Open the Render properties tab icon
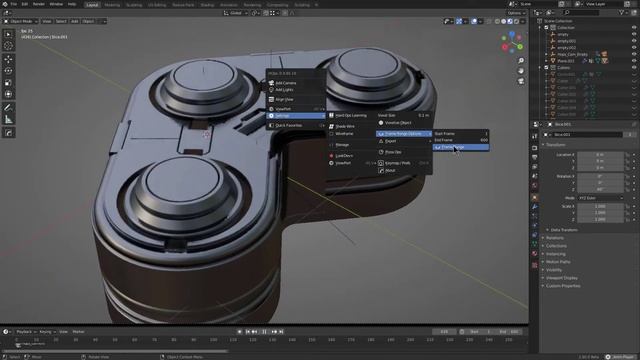The width and height of the screenshot is (640, 360). 535,148
